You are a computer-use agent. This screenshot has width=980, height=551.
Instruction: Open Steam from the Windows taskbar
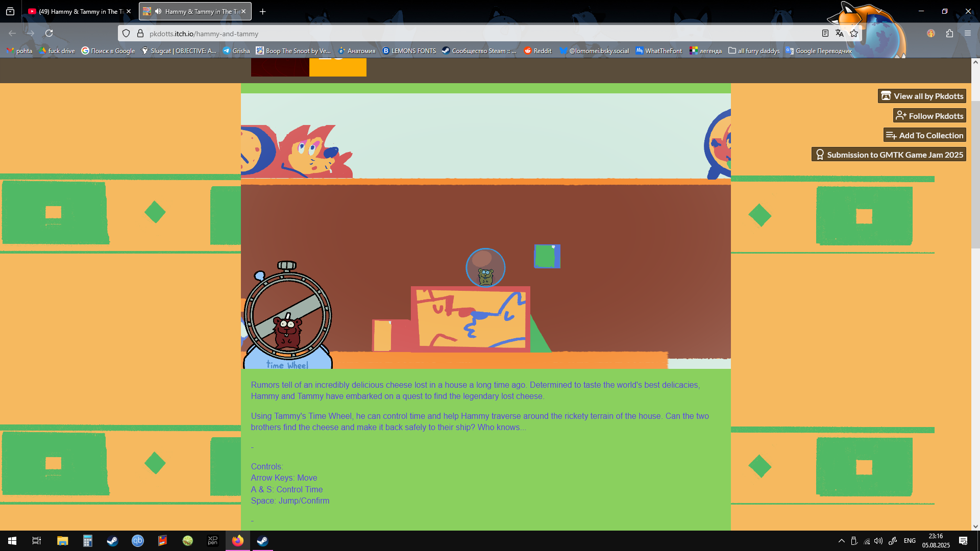[x=112, y=541]
